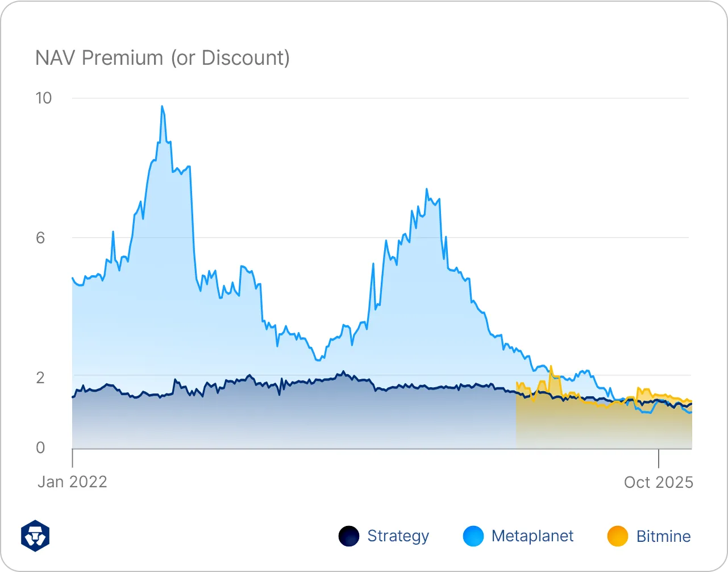Toggle the Metaplanet series legend label

point(533,536)
